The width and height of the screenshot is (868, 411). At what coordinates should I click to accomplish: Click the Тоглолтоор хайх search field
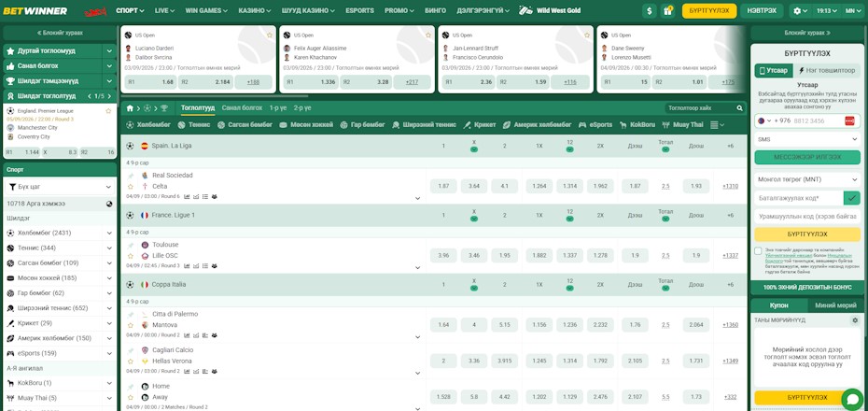(x=700, y=108)
